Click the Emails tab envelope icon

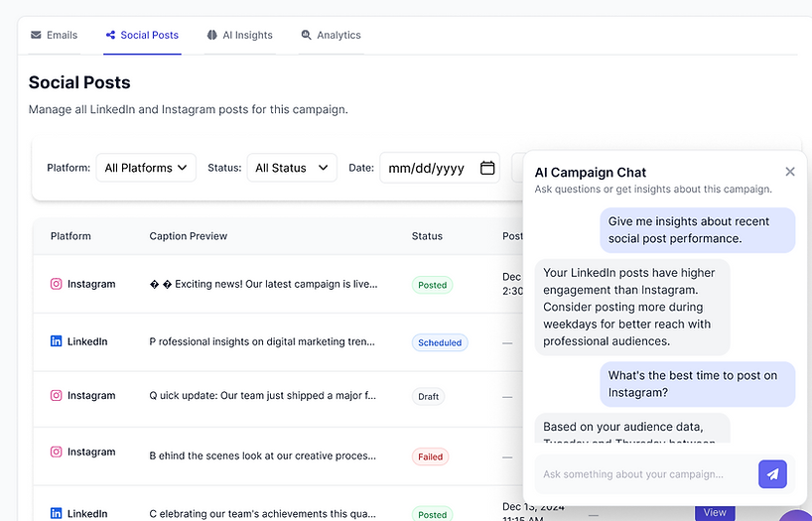click(37, 35)
